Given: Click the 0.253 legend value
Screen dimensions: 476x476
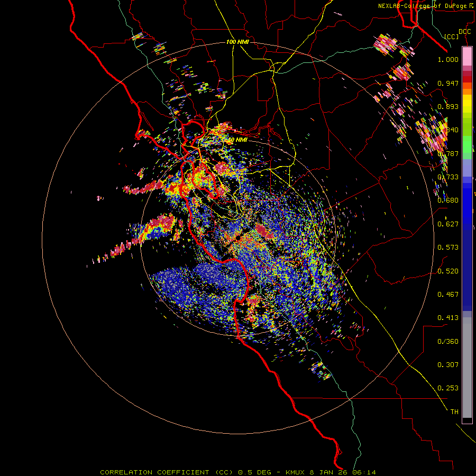Looking at the screenshot, I should point(448,388).
